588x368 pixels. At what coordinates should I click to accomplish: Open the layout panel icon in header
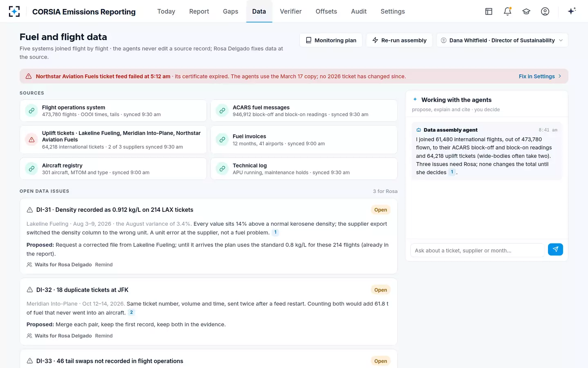(489, 11)
